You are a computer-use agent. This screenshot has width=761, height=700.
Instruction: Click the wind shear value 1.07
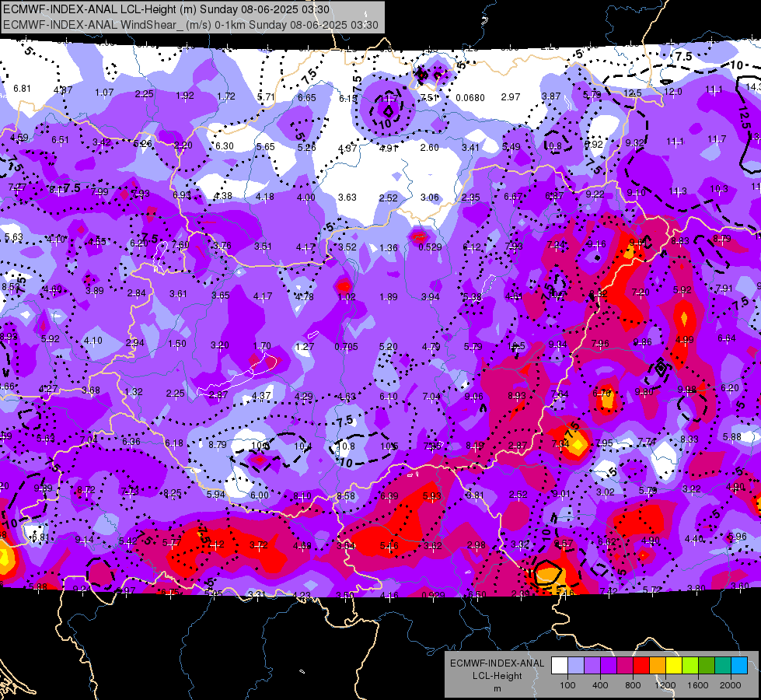(104, 93)
